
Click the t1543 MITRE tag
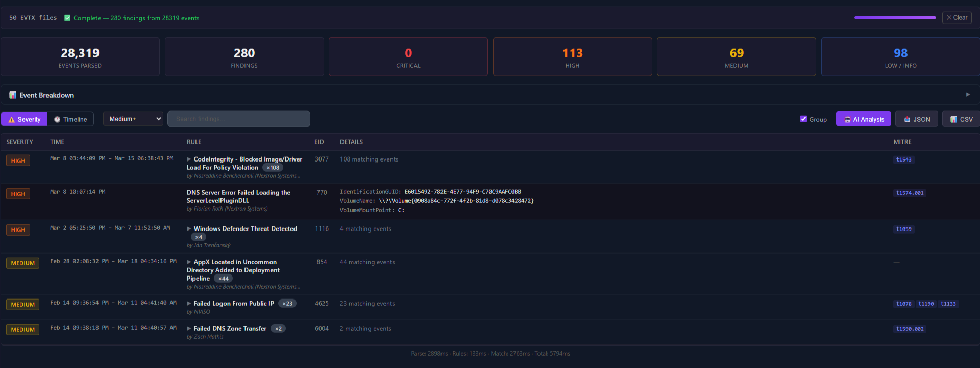903,159
